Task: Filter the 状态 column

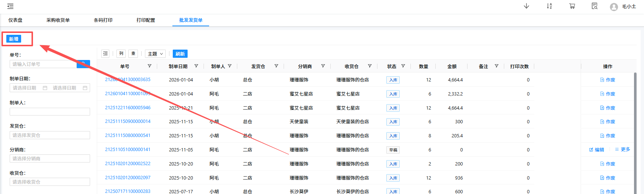Action: (403, 66)
